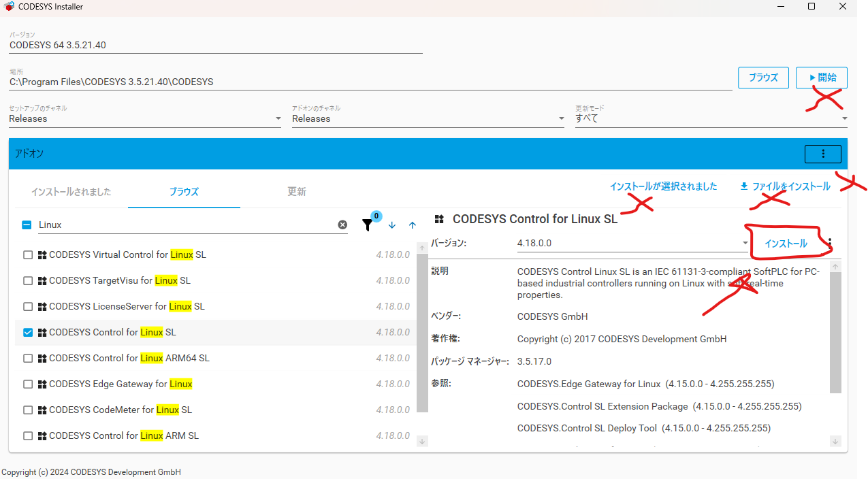Sort list with the down arrow icon
The image size is (868, 479).
(392, 225)
